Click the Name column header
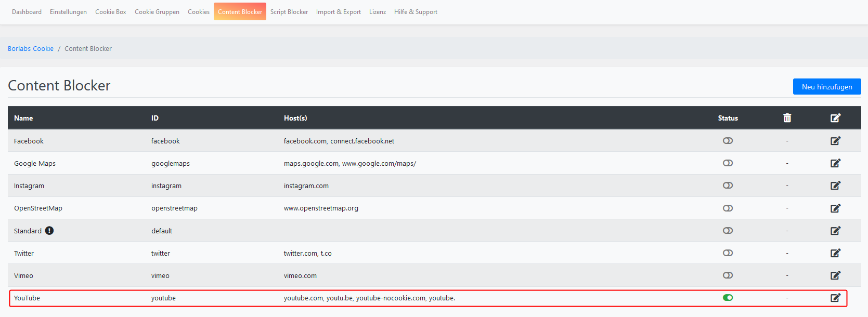This screenshot has height=317, width=868. pyautogui.click(x=23, y=118)
